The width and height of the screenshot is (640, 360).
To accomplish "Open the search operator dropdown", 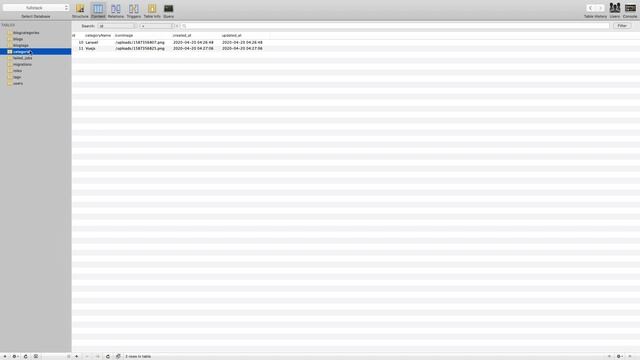I will pyautogui.click(x=156, y=26).
